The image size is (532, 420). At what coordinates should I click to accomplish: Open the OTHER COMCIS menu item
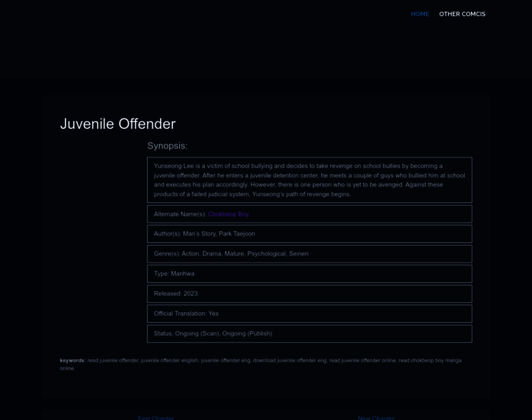pyautogui.click(x=462, y=14)
